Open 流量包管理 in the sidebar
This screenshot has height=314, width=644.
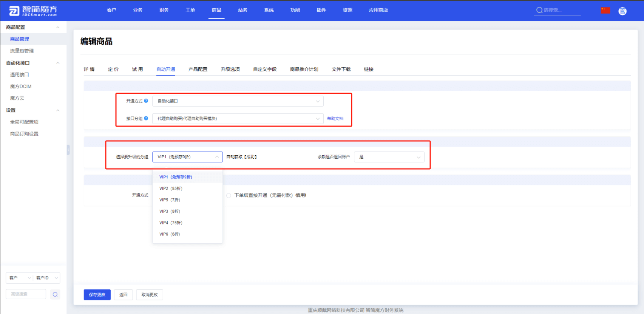coord(22,51)
